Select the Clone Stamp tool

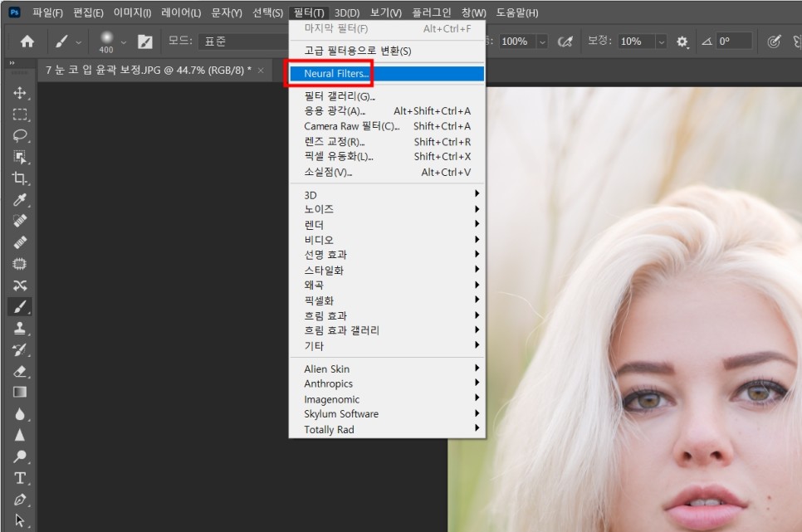tap(20, 329)
